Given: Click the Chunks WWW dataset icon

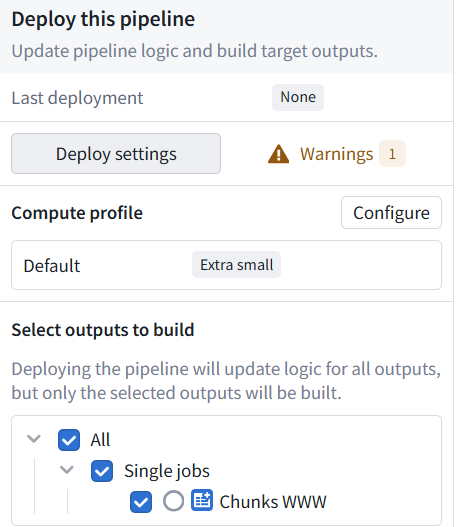Looking at the screenshot, I should pos(202,500).
